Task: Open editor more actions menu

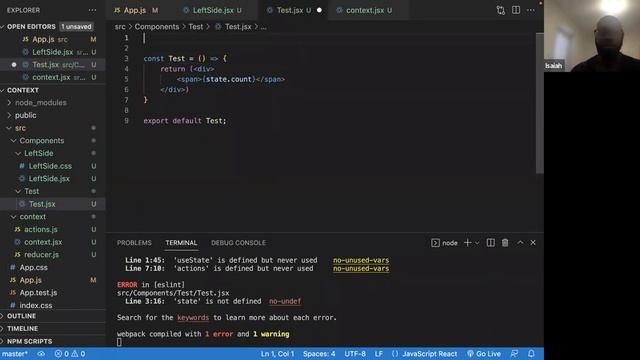Action: (531, 10)
